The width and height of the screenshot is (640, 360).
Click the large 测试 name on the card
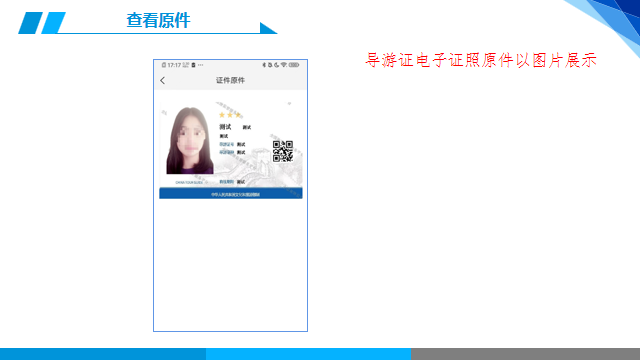point(225,127)
